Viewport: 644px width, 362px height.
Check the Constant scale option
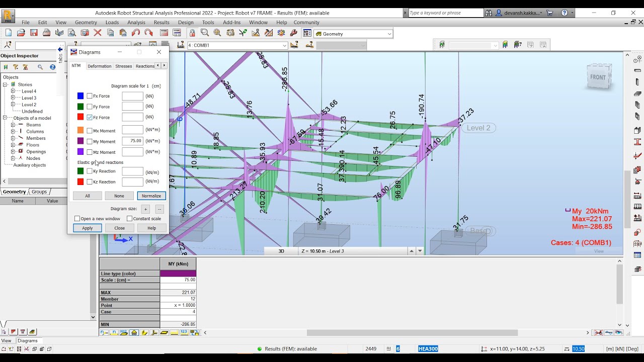129,219
